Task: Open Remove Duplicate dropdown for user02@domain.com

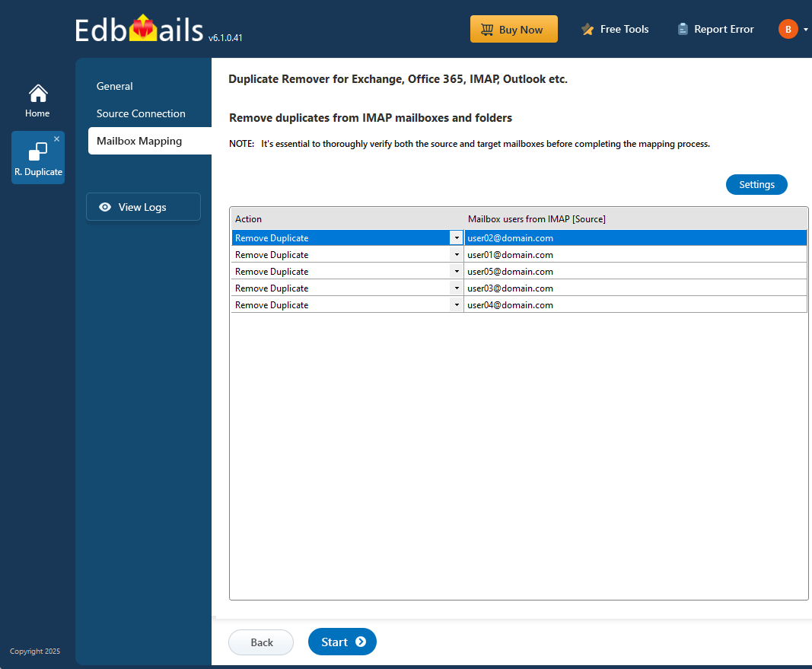Action: [x=457, y=237]
